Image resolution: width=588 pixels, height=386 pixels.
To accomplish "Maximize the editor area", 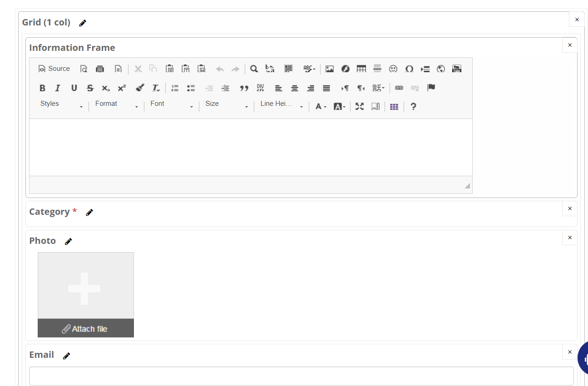I will [360, 106].
